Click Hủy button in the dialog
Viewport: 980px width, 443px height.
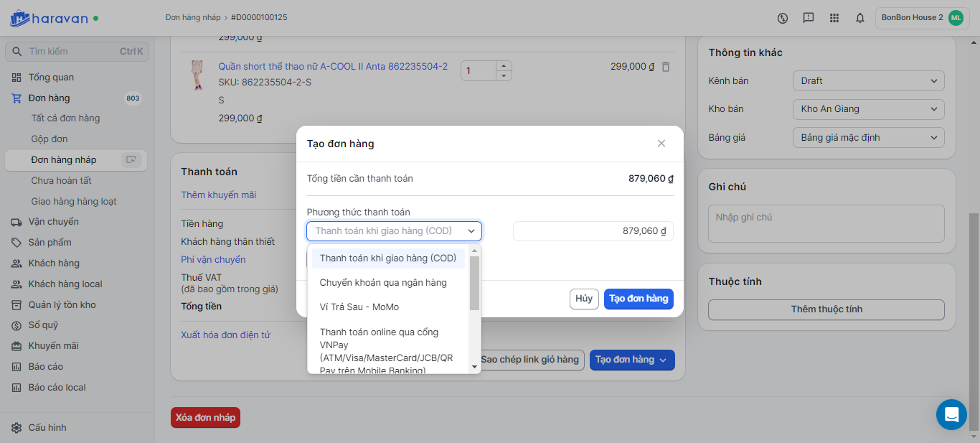coord(584,299)
